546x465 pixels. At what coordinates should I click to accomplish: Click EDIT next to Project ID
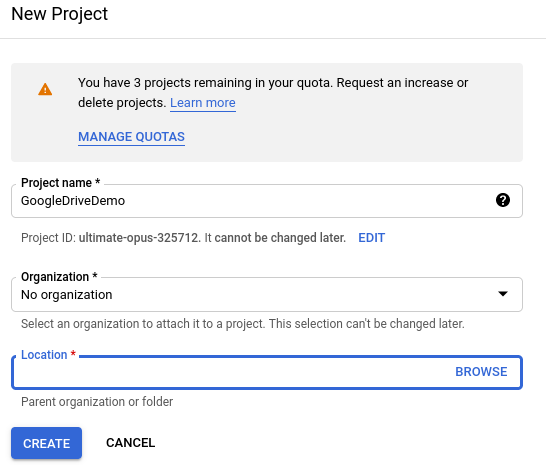coord(372,238)
